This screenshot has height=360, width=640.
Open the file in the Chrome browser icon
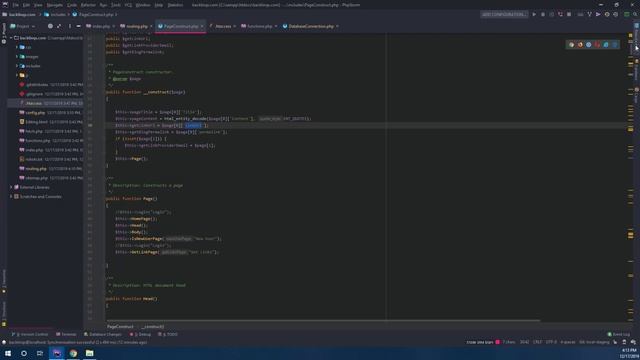point(571,44)
